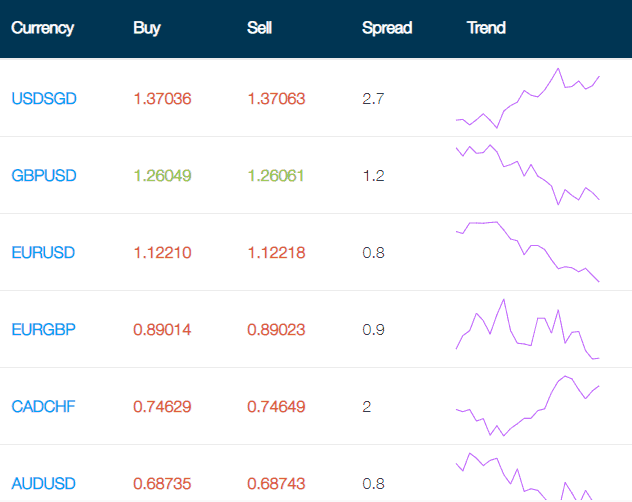Click the AUDUSD spread value 0.8
Screen dimensions: 632x502
point(373,484)
